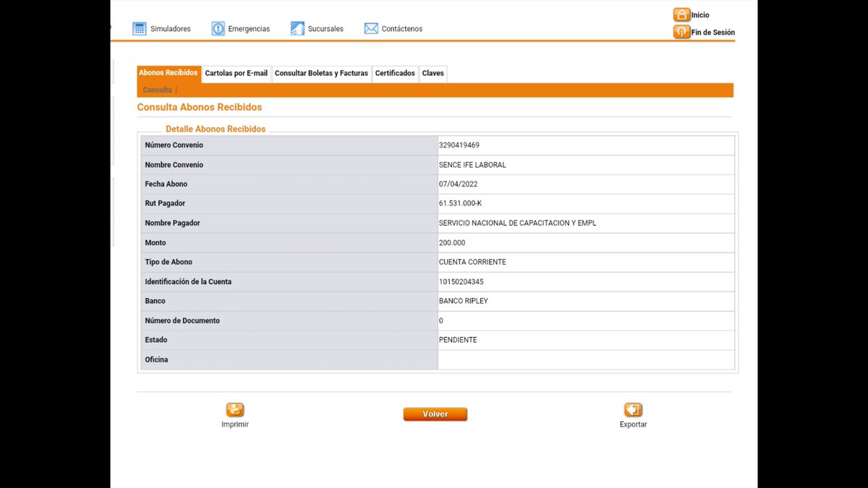
Task: Switch to the Certificados tab
Action: tap(395, 74)
